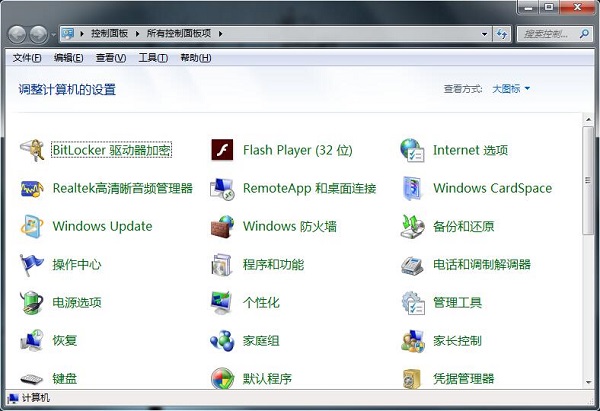Open the 默认程序 link
Screen dimensions: 600x411
[267, 379]
